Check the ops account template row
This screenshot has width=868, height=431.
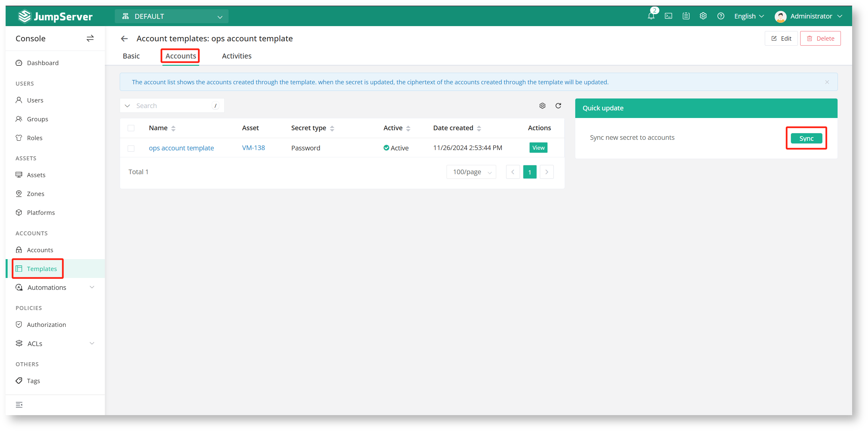[x=131, y=148]
